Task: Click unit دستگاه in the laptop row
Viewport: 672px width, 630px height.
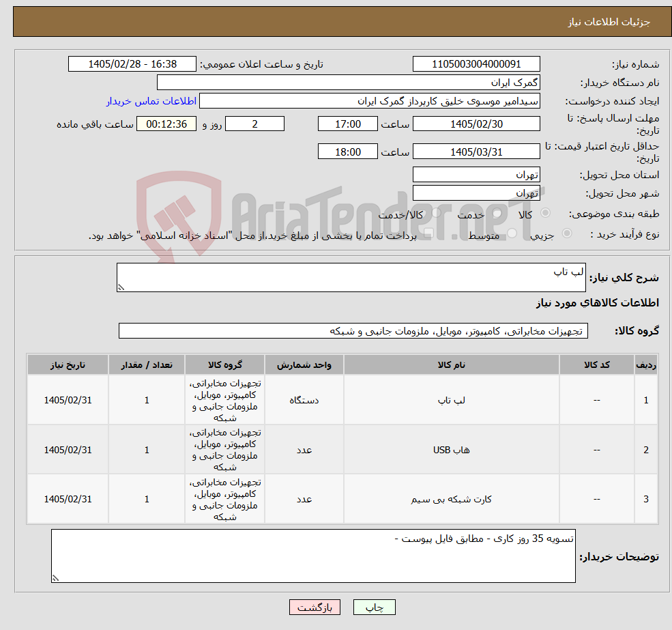Action: pos(304,400)
